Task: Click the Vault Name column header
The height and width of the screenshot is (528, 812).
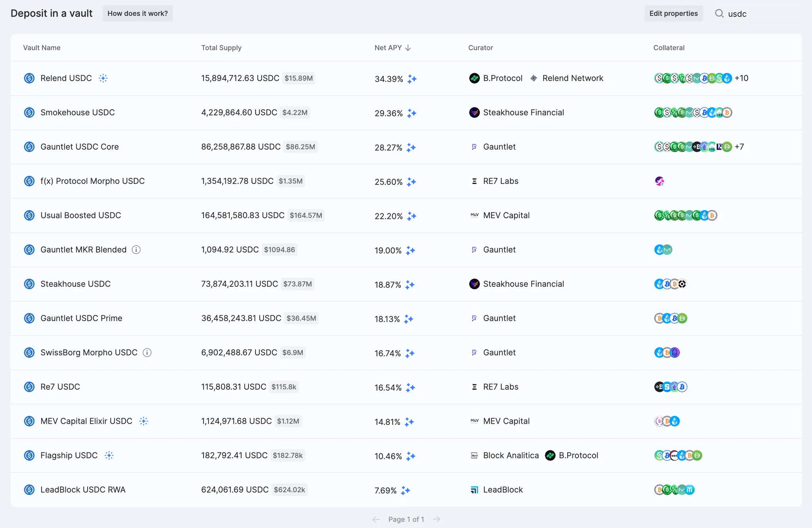Action: 42,48
